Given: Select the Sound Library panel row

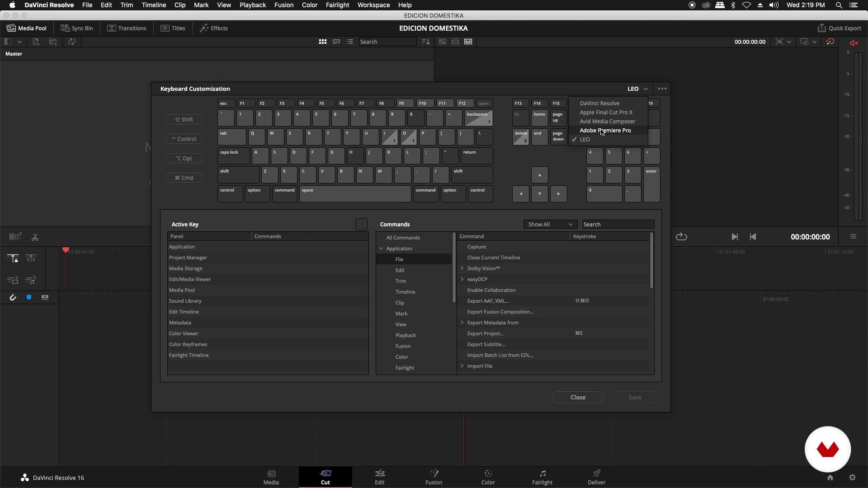Looking at the screenshot, I should (268, 301).
